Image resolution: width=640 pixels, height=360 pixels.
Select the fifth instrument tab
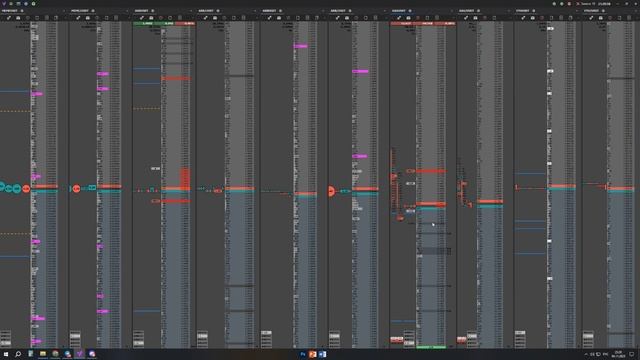(x=272, y=11)
